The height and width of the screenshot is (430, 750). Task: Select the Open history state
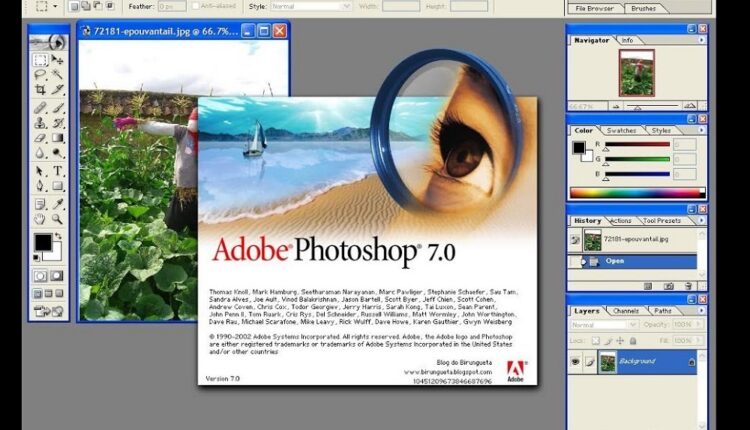tap(632, 261)
